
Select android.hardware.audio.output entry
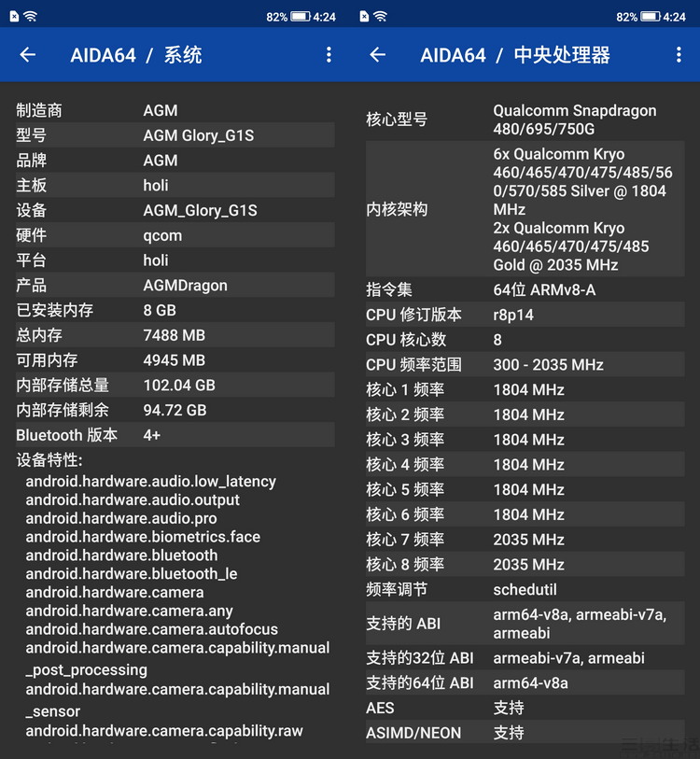pos(133,500)
